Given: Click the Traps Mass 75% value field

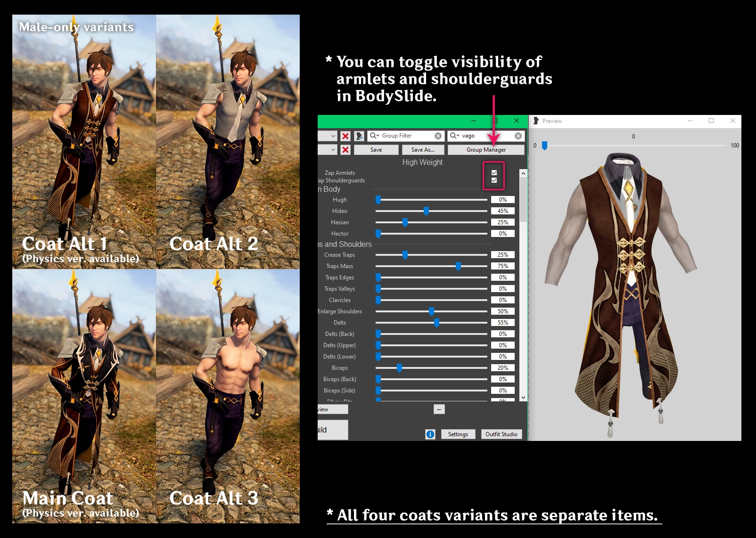Looking at the screenshot, I should click(503, 266).
